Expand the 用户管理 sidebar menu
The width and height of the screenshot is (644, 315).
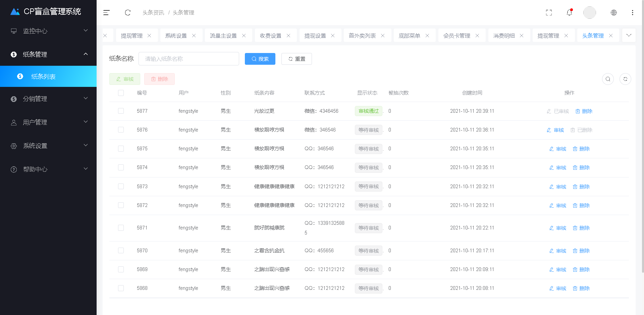click(48, 122)
